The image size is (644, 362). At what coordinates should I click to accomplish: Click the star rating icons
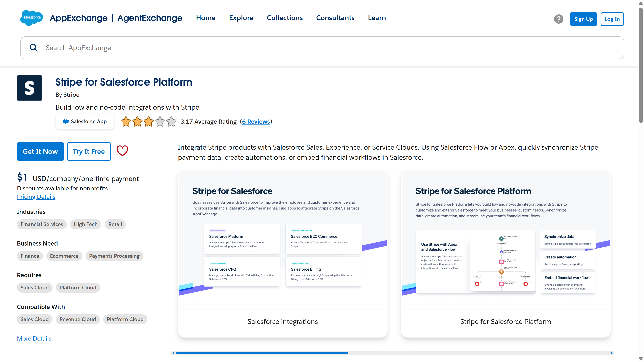[x=148, y=122]
